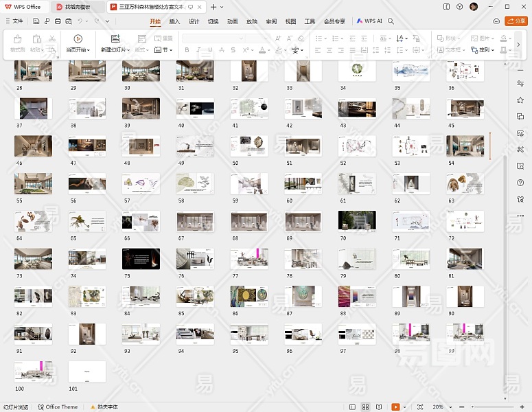
Task: Click the 当页开始 slideshow play icon
Action: pyautogui.click(x=77, y=39)
